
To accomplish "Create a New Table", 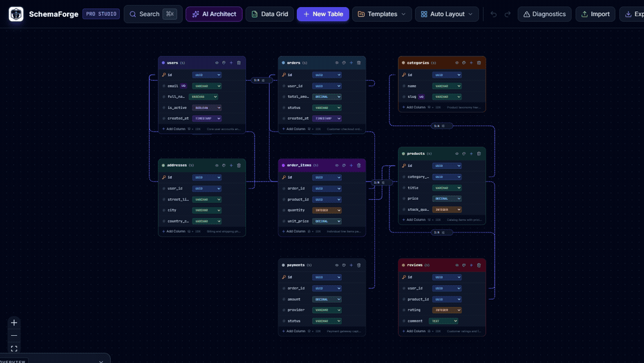I will (323, 14).
